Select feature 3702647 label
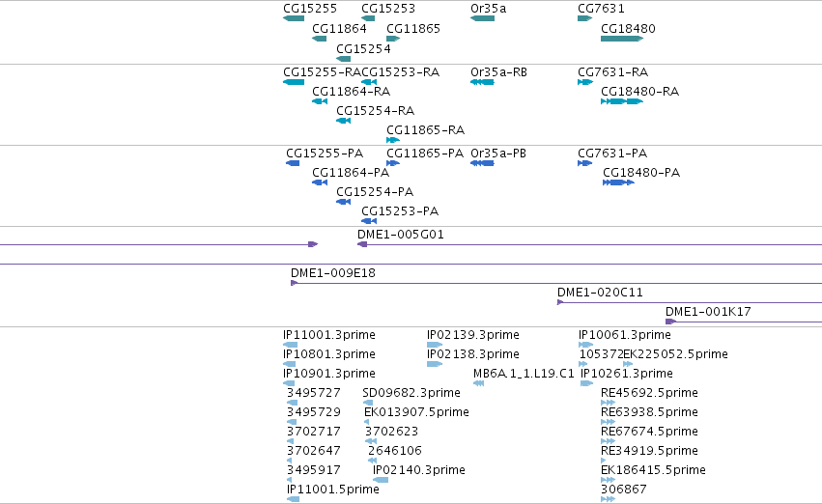 click(314, 451)
